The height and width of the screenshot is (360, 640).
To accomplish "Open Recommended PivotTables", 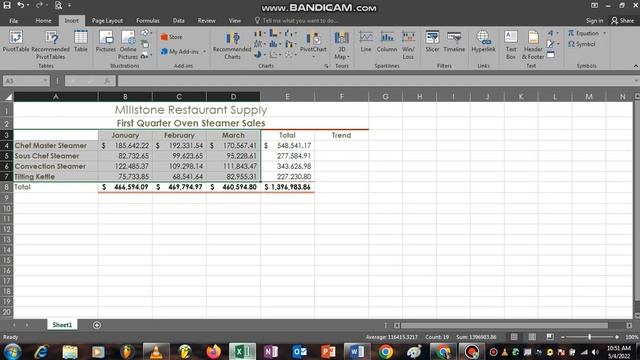I will (x=51, y=45).
